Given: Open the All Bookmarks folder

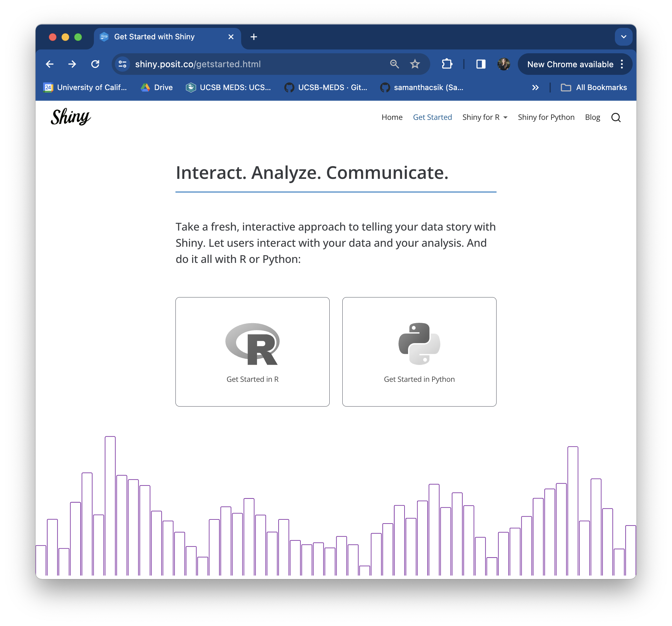Looking at the screenshot, I should (594, 88).
